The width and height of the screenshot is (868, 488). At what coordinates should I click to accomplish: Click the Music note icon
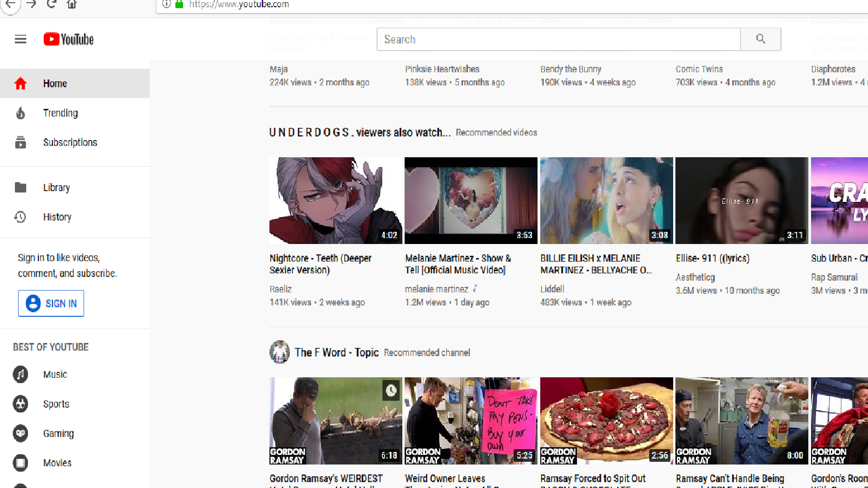point(20,375)
